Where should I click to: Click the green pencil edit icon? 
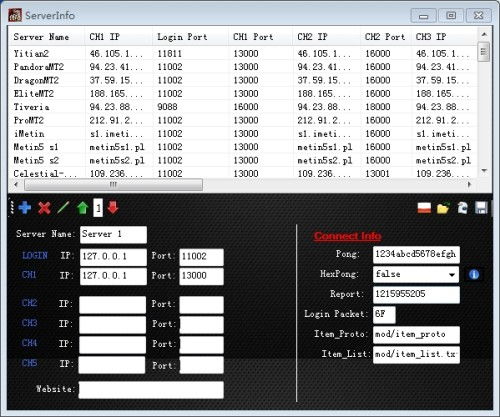click(63, 207)
